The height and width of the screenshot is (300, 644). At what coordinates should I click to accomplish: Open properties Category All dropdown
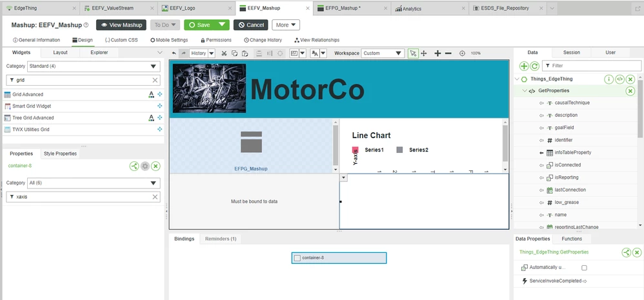pos(94,183)
